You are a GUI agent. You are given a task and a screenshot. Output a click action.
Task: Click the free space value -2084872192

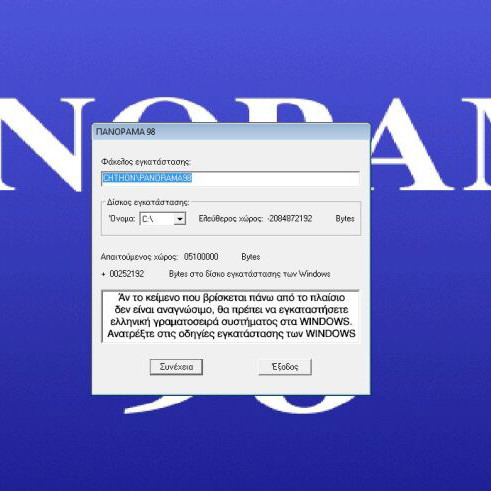[290, 219]
